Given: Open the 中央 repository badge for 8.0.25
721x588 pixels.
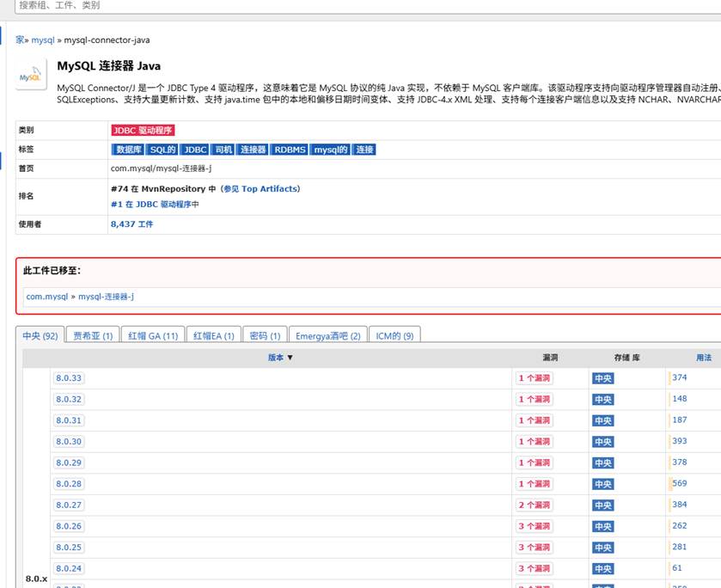Looking at the screenshot, I should (x=602, y=548).
